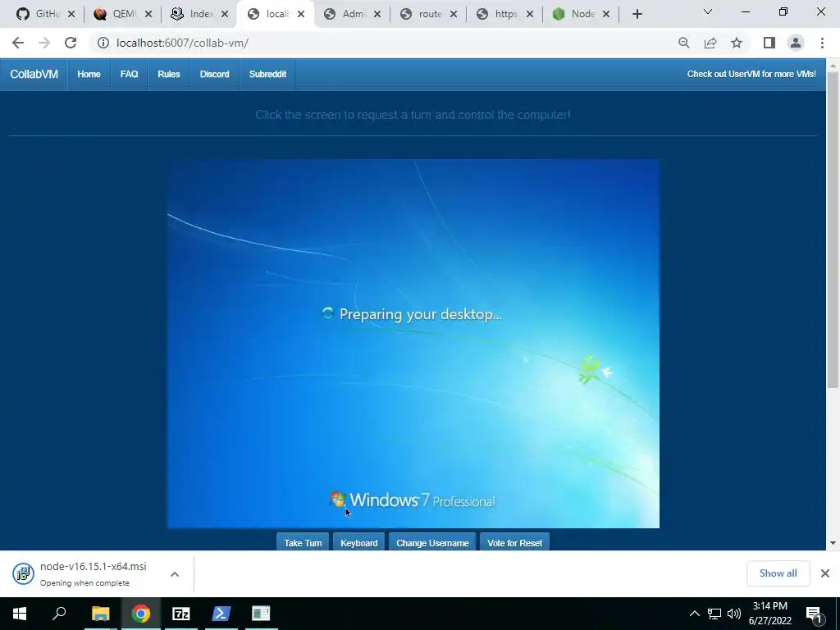Open the Rules nav item
The height and width of the screenshot is (630, 840).
(x=169, y=75)
